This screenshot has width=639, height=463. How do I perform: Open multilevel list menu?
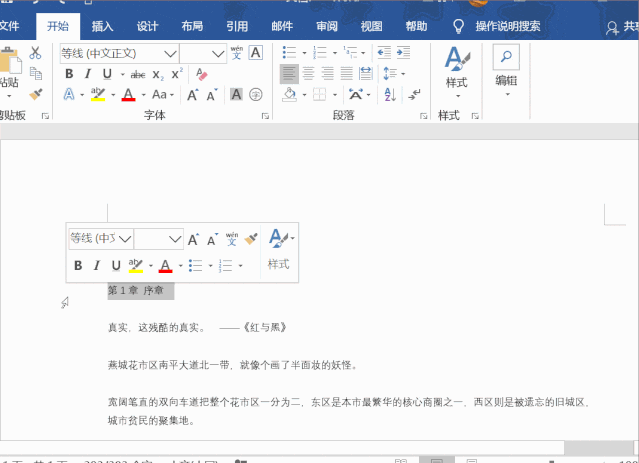tap(350, 52)
